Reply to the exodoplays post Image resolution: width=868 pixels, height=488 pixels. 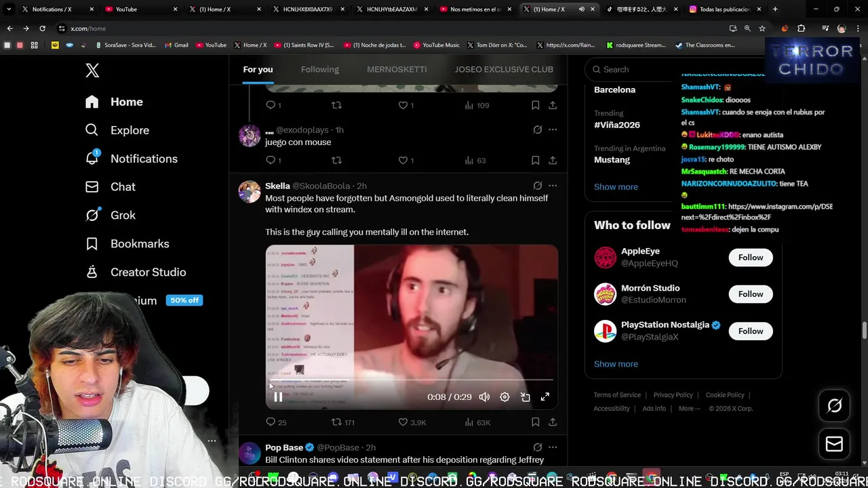coord(271,161)
